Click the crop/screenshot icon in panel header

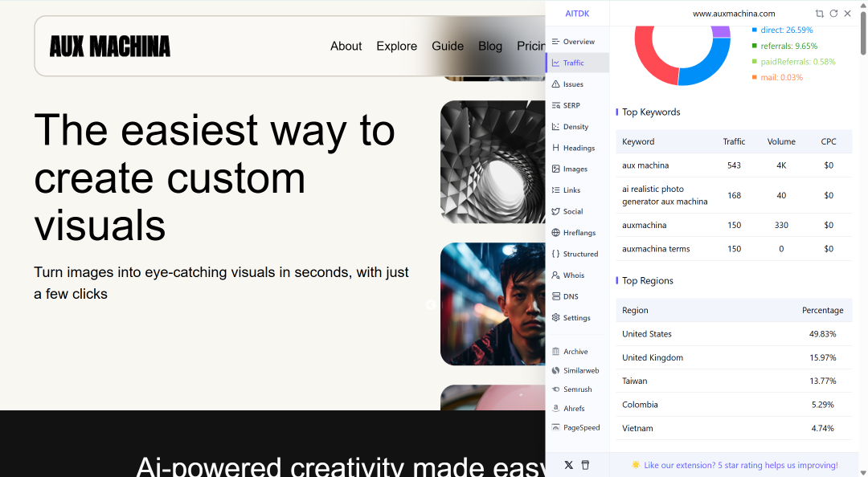pyautogui.click(x=820, y=14)
